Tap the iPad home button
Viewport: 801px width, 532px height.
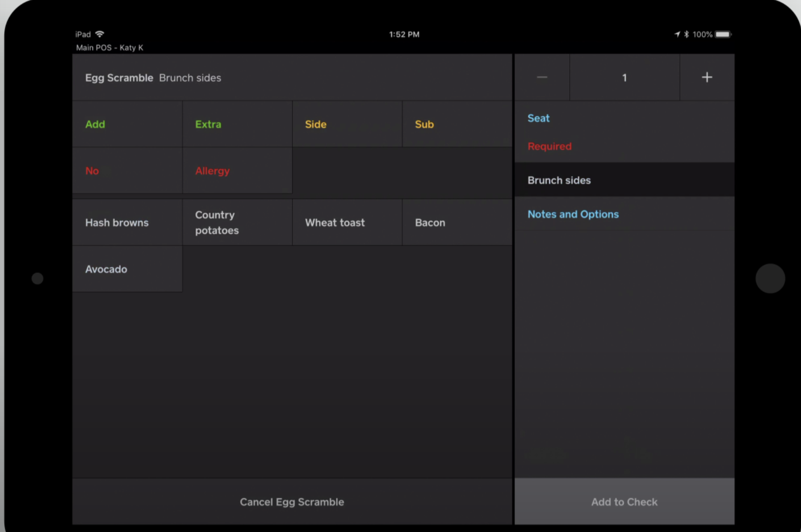click(x=770, y=278)
